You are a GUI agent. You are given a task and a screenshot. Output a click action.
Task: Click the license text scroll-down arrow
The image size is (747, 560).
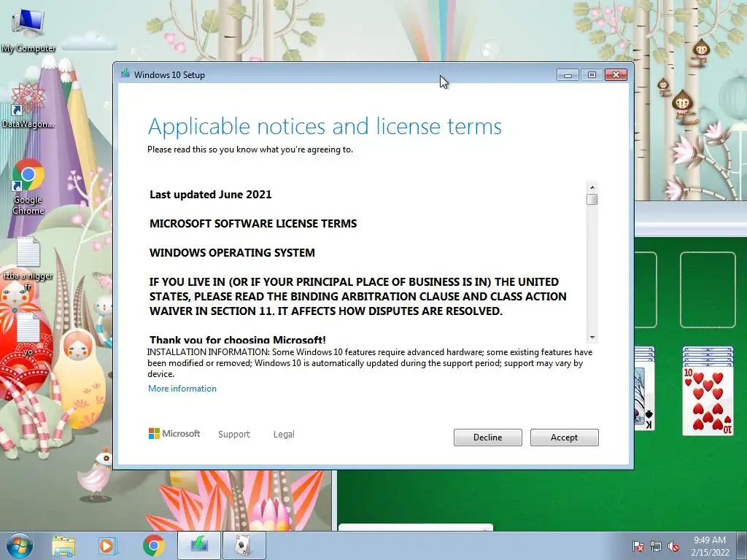click(592, 337)
